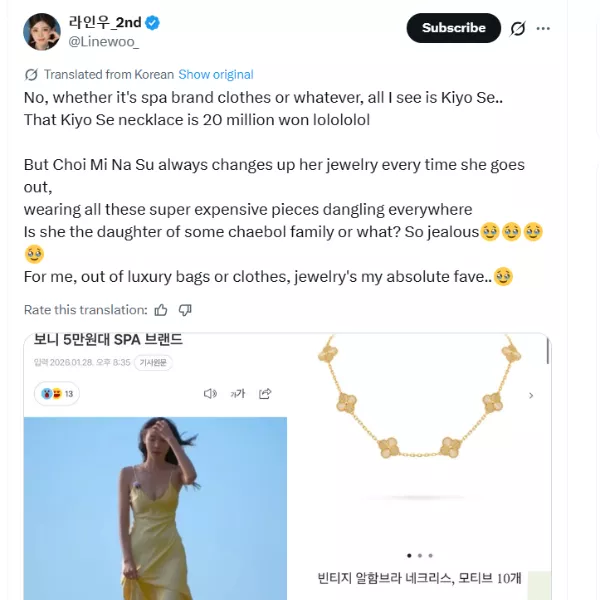The image size is (600, 600).
Task: Click the blue verified badge
Action: [154, 23]
